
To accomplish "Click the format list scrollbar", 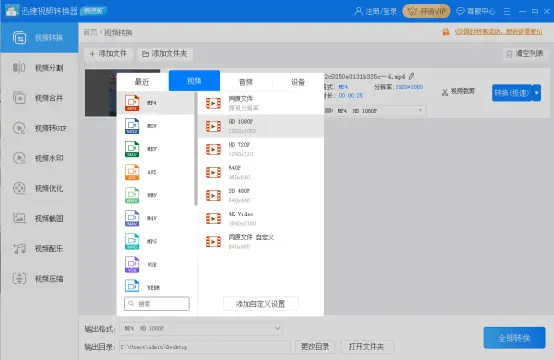I will (196, 149).
